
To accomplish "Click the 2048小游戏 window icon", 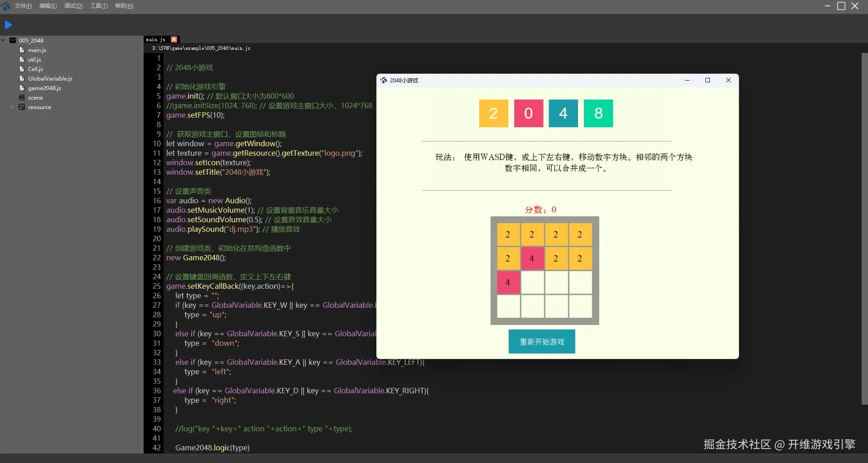I will (384, 81).
